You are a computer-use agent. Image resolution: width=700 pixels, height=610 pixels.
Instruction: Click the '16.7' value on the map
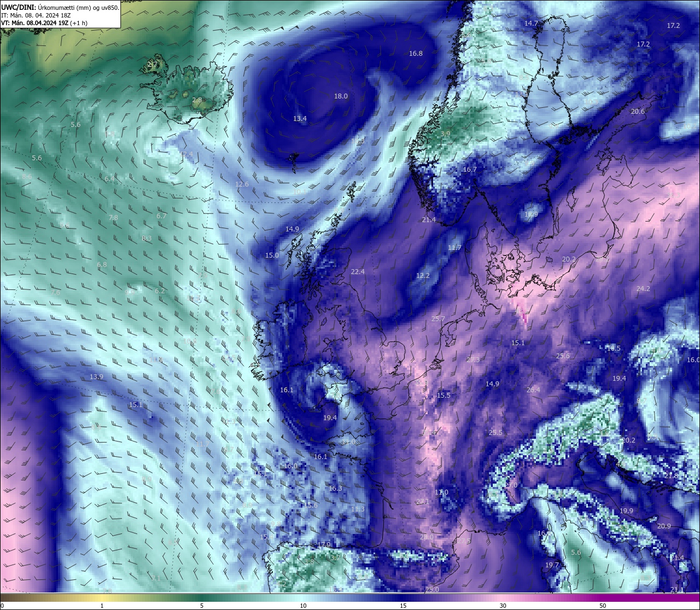(x=470, y=169)
